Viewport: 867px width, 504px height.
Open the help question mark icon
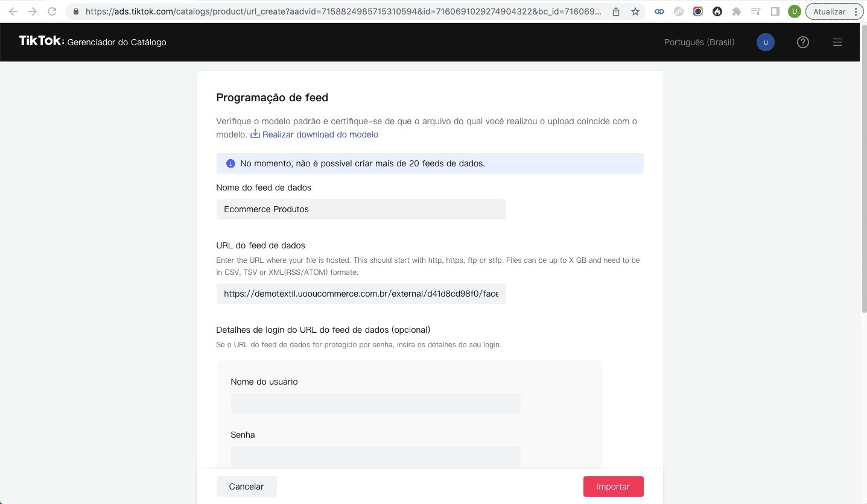pyautogui.click(x=802, y=42)
